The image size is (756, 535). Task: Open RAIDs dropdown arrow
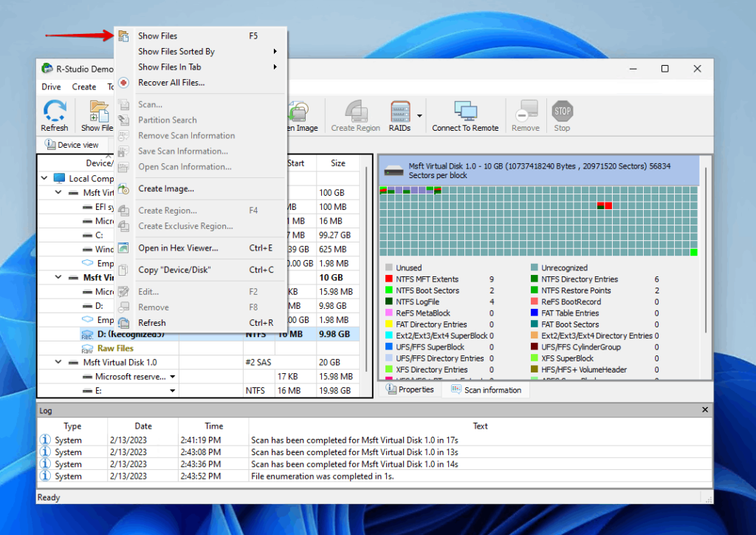click(419, 116)
